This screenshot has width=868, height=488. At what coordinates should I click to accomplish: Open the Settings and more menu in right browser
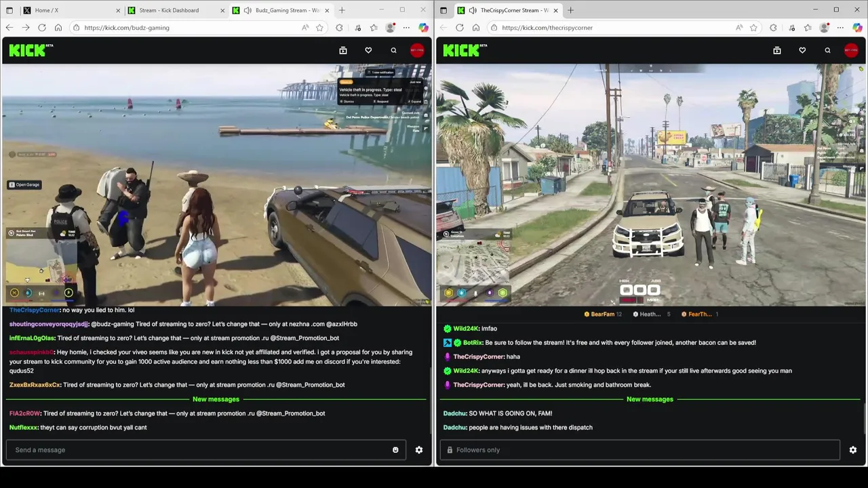(841, 28)
